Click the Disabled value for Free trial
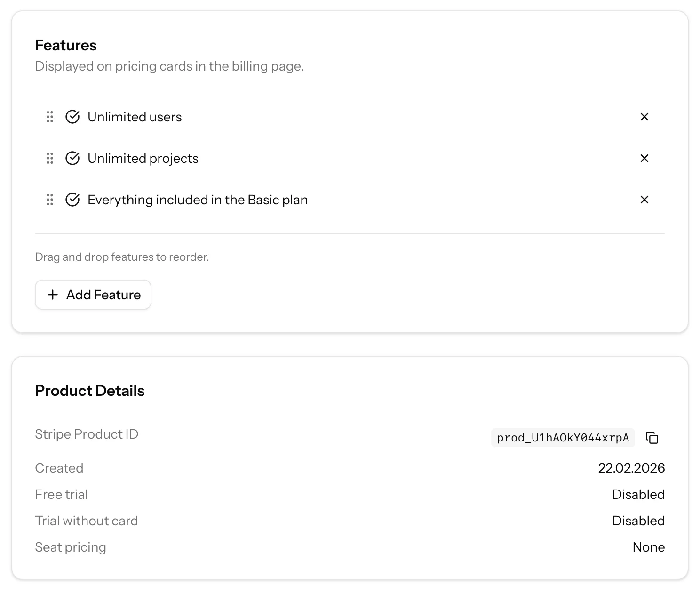The height and width of the screenshot is (594, 700). (x=638, y=494)
